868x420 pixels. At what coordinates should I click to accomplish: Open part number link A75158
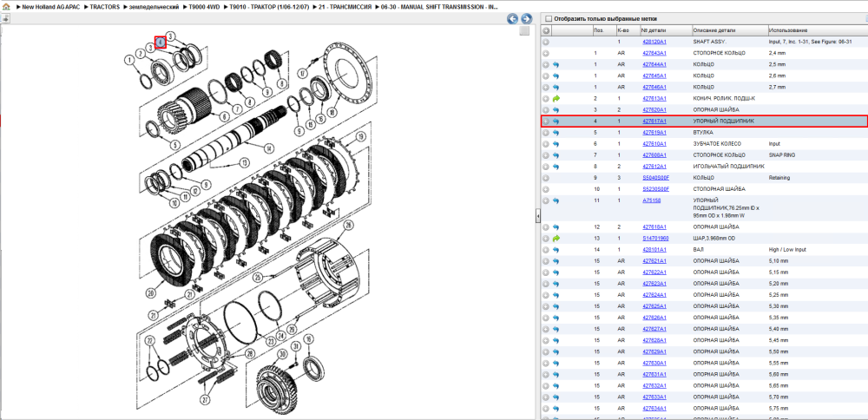click(651, 200)
